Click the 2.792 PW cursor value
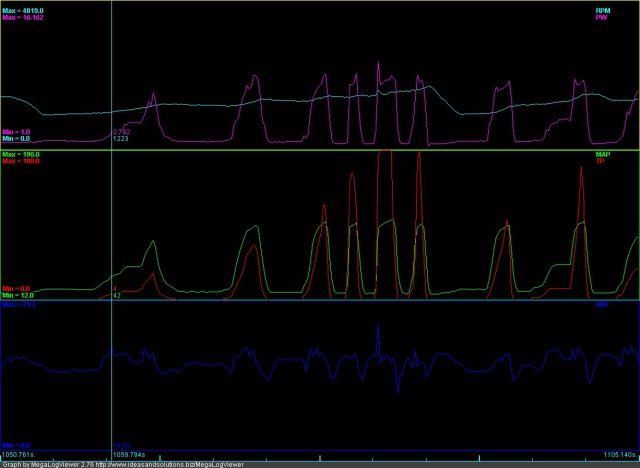The image size is (640, 468). click(x=121, y=132)
